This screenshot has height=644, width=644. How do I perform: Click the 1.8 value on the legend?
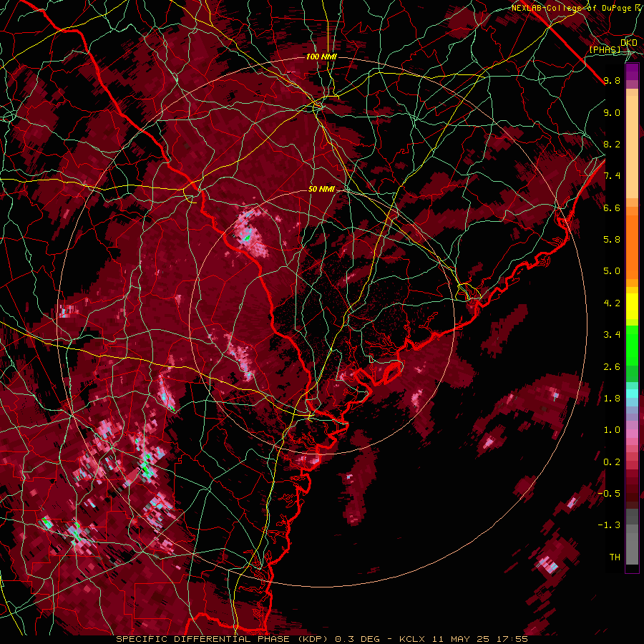click(x=612, y=399)
